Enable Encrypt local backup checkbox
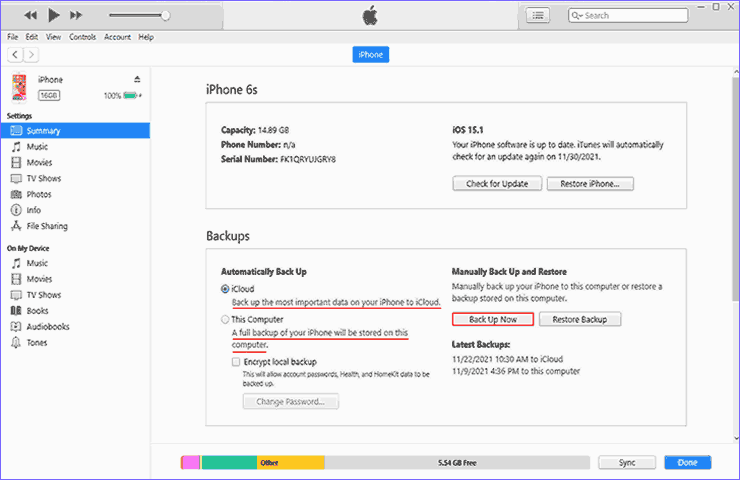 236,362
